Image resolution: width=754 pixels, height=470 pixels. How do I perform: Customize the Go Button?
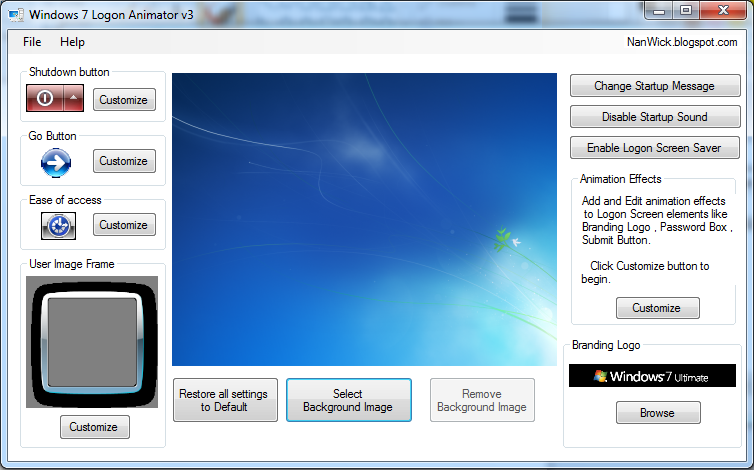[124, 161]
